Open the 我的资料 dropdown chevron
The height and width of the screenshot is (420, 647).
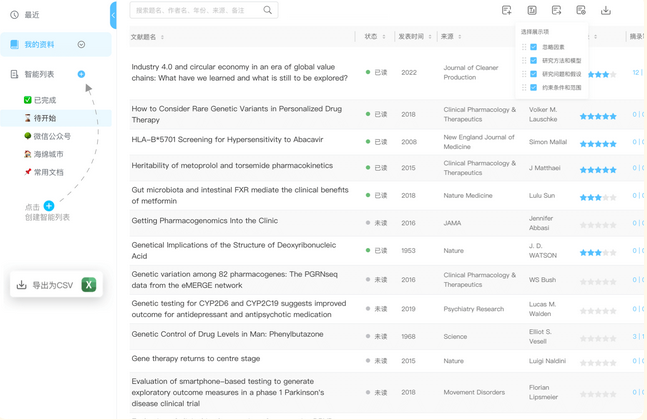pos(81,44)
